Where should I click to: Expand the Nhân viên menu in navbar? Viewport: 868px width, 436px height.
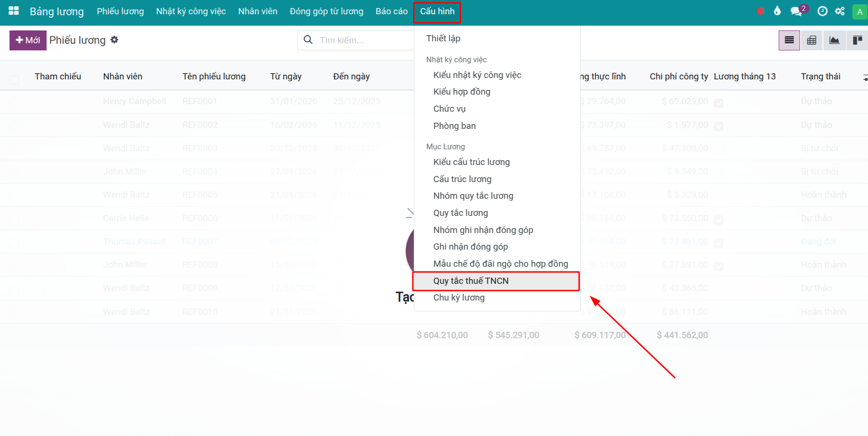pyautogui.click(x=258, y=11)
